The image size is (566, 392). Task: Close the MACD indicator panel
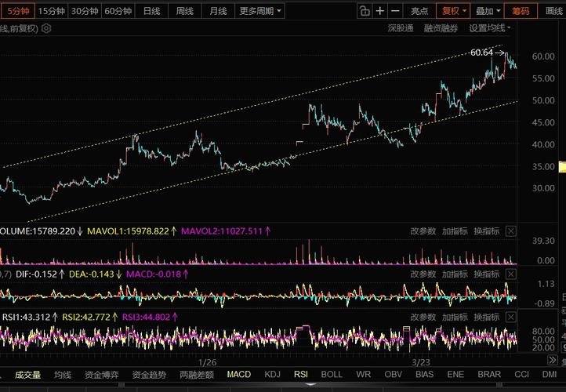coord(511,274)
